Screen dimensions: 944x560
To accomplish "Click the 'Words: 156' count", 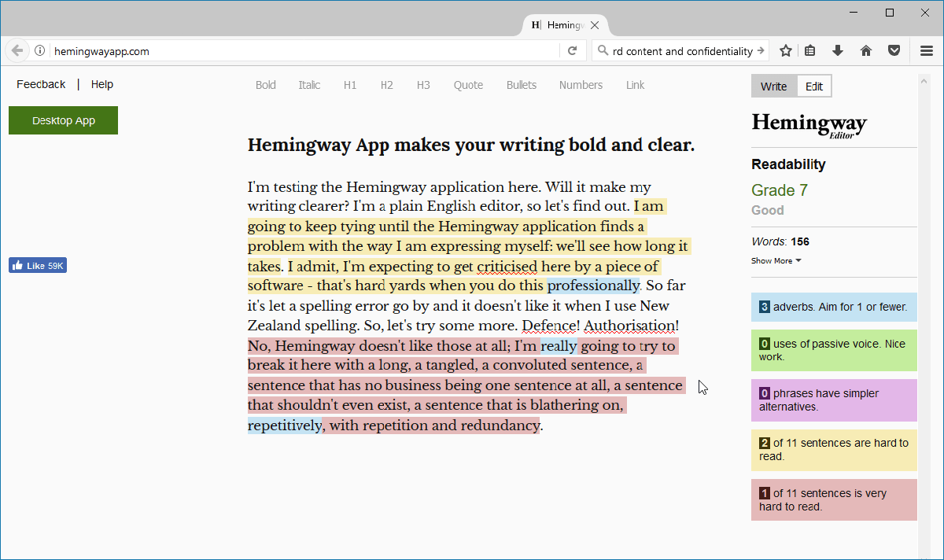I will click(780, 241).
